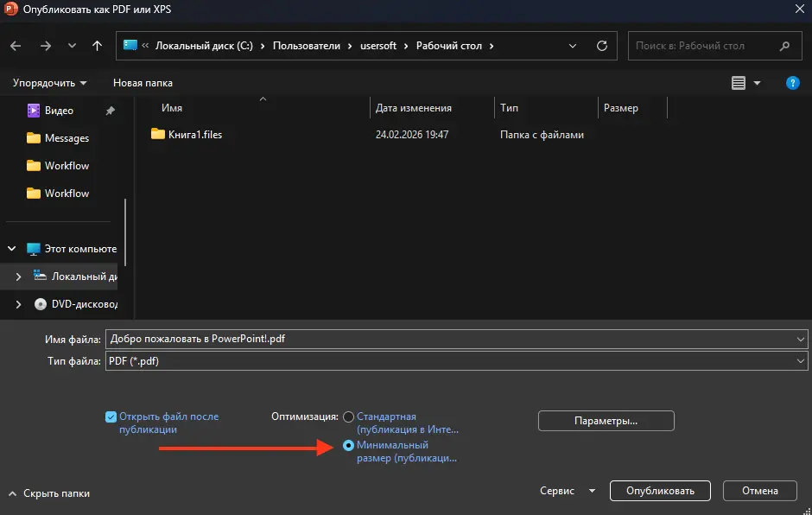Click the Опубликовать button
Screen dimensions: 812x515
[x=660, y=491]
